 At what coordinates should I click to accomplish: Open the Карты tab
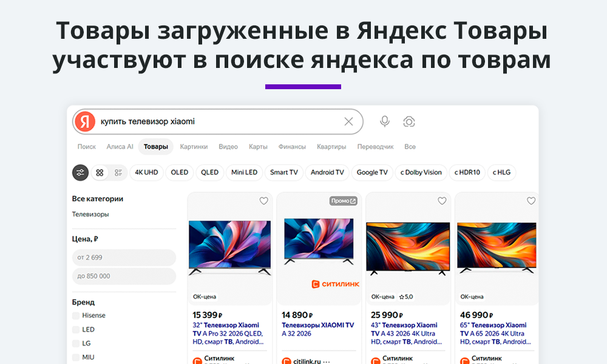point(258,147)
